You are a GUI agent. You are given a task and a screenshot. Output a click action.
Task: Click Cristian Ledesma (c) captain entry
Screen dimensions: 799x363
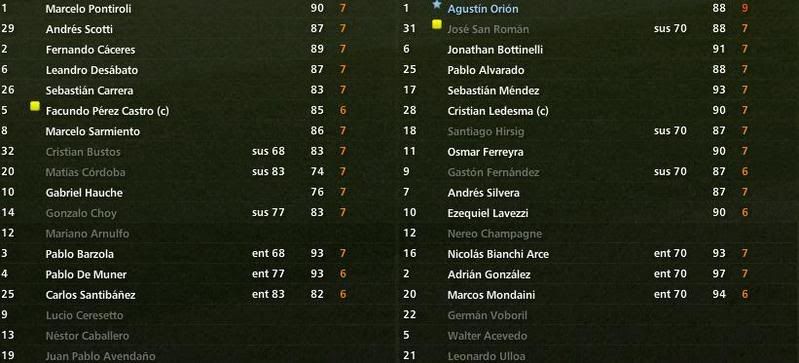point(498,111)
